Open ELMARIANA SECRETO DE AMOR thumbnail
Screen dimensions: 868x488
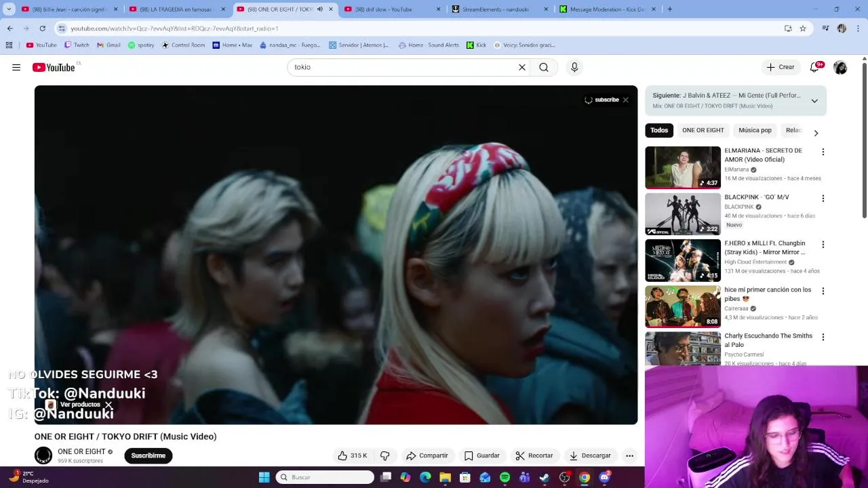pos(683,167)
